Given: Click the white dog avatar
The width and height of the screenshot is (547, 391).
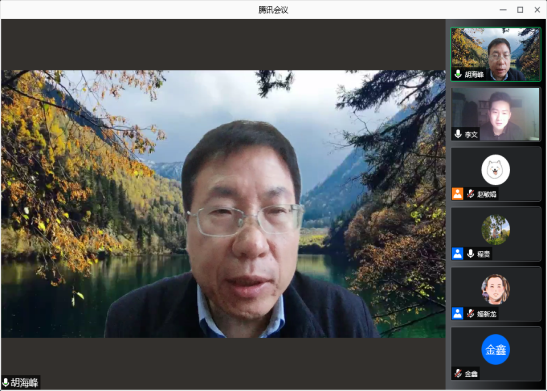Looking at the screenshot, I should pos(495,170).
